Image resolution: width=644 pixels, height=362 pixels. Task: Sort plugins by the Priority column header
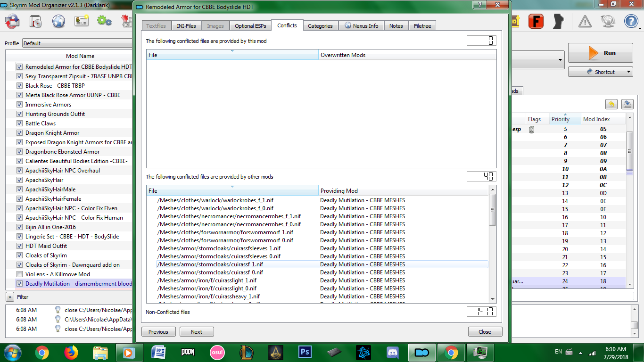coord(565,119)
